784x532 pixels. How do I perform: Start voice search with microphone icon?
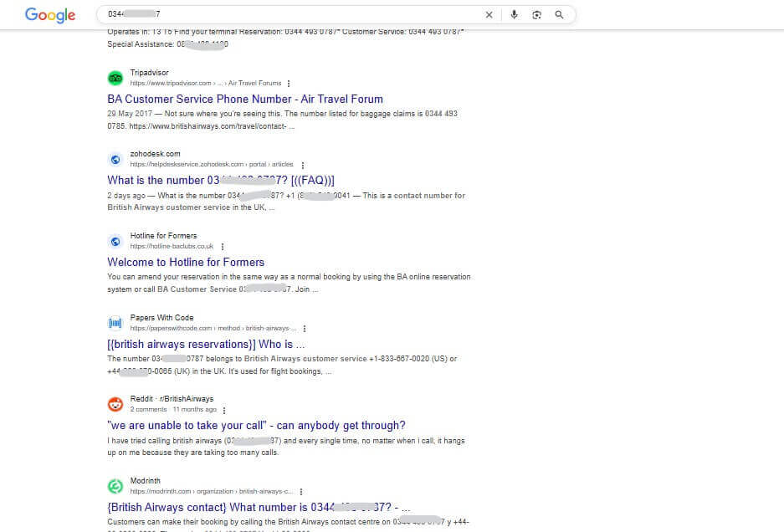[x=514, y=15]
